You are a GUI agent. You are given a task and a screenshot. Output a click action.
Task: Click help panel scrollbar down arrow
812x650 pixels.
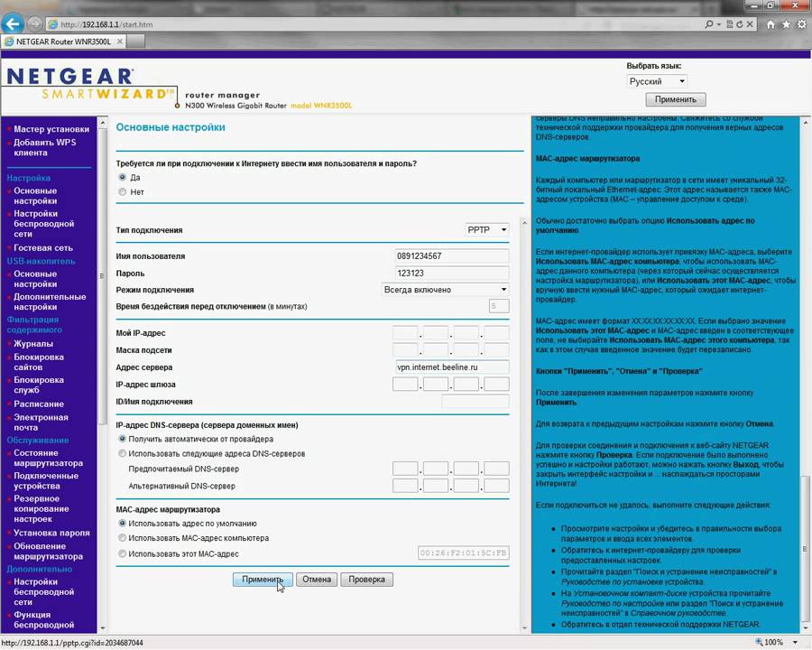tap(806, 627)
